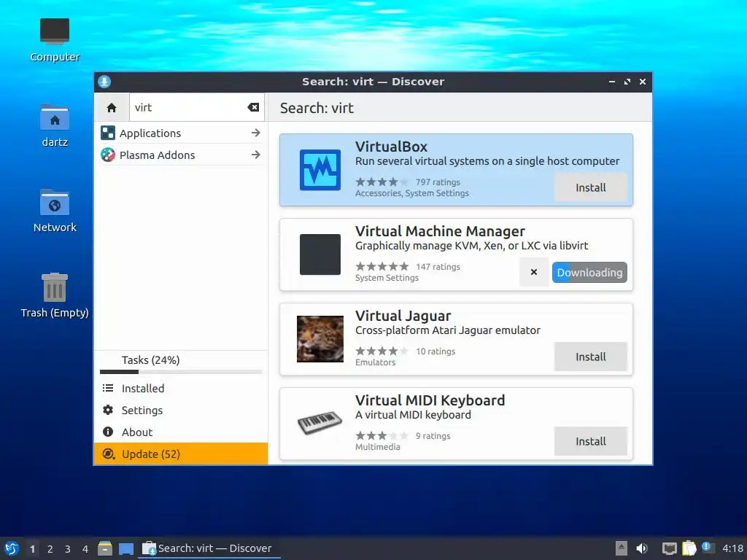Click Virtual MIDI Keyboard star rating
The image size is (747, 560).
click(382, 436)
